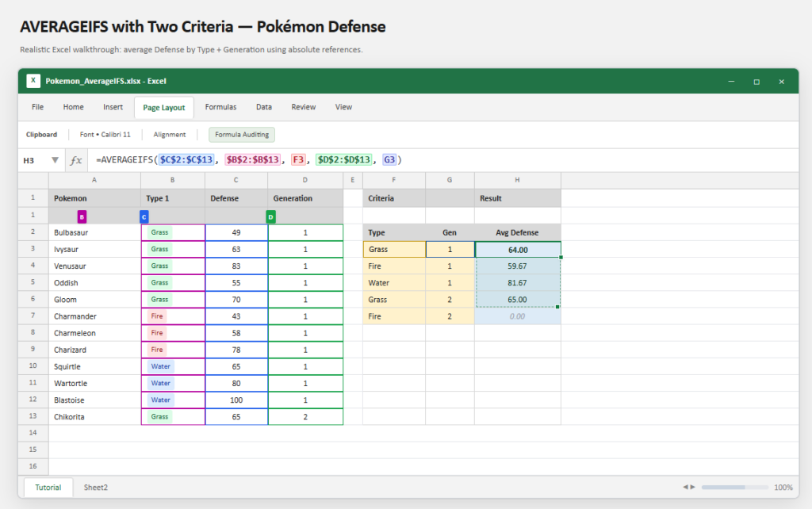This screenshot has height=509, width=812.
Task: Select result cell showing 64.00
Action: 518,250
